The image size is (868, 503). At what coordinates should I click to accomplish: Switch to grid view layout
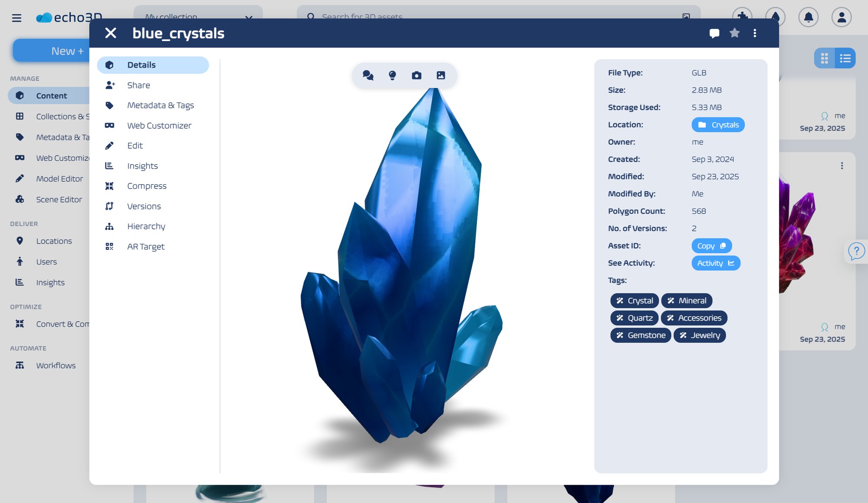pyautogui.click(x=824, y=58)
